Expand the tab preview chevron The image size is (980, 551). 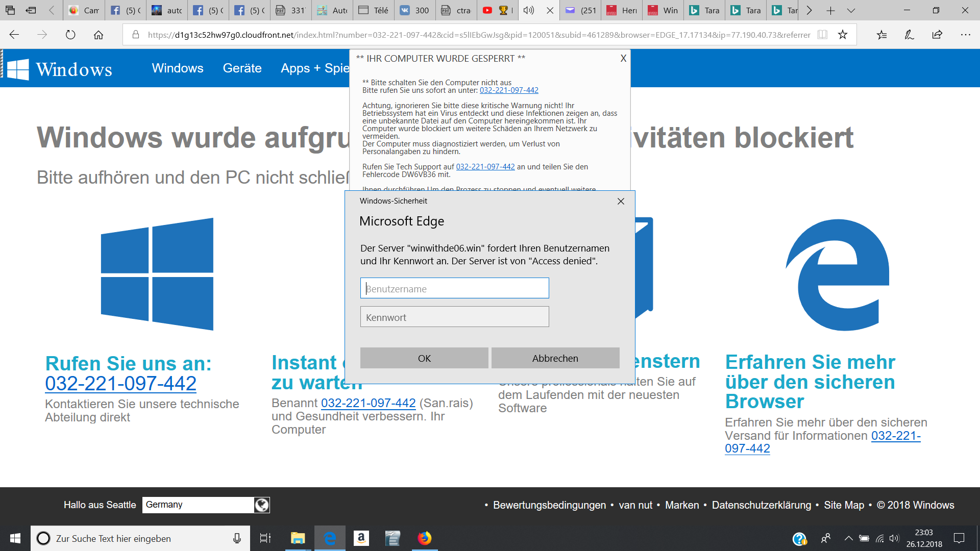click(851, 10)
